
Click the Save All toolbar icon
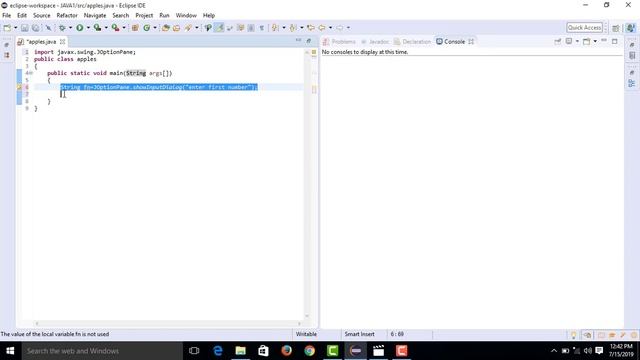click(x=36, y=28)
